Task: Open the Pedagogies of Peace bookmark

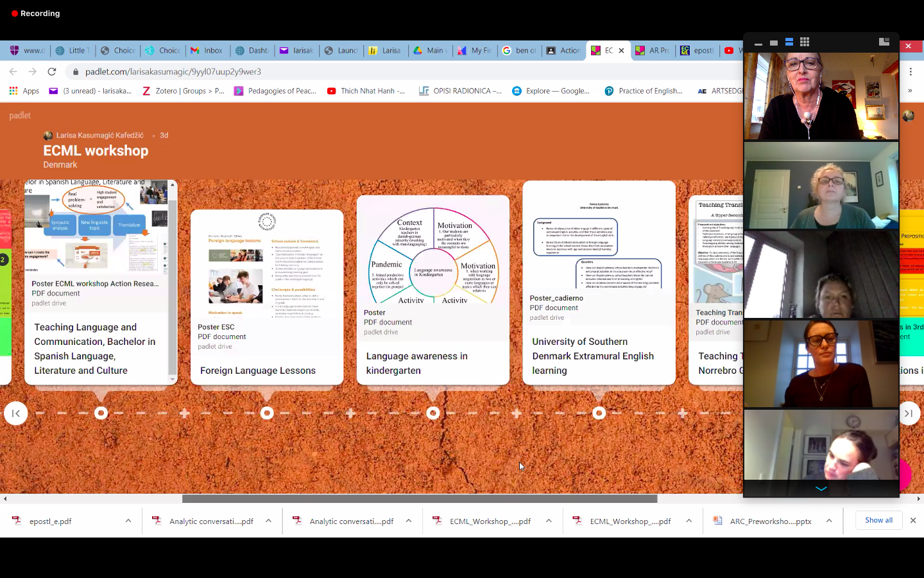Action: pyautogui.click(x=275, y=91)
